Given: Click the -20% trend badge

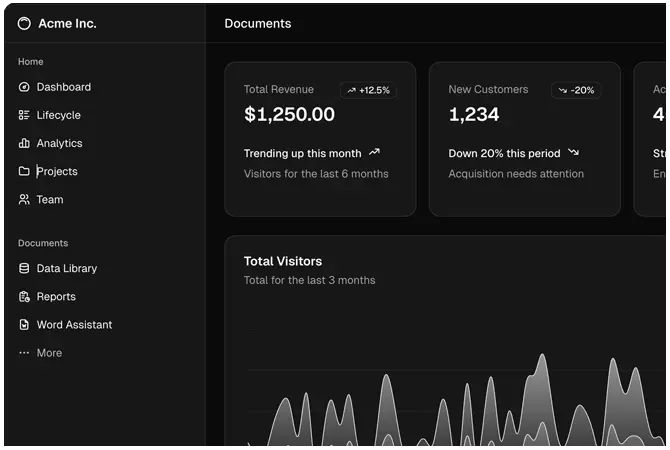Looking at the screenshot, I should pos(576,90).
